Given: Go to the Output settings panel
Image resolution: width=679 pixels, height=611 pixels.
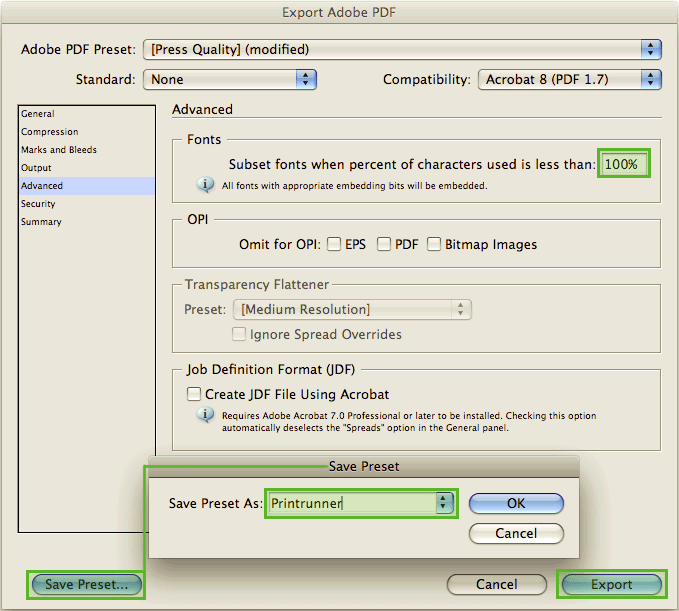Looking at the screenshot, I should coord(36,168).
